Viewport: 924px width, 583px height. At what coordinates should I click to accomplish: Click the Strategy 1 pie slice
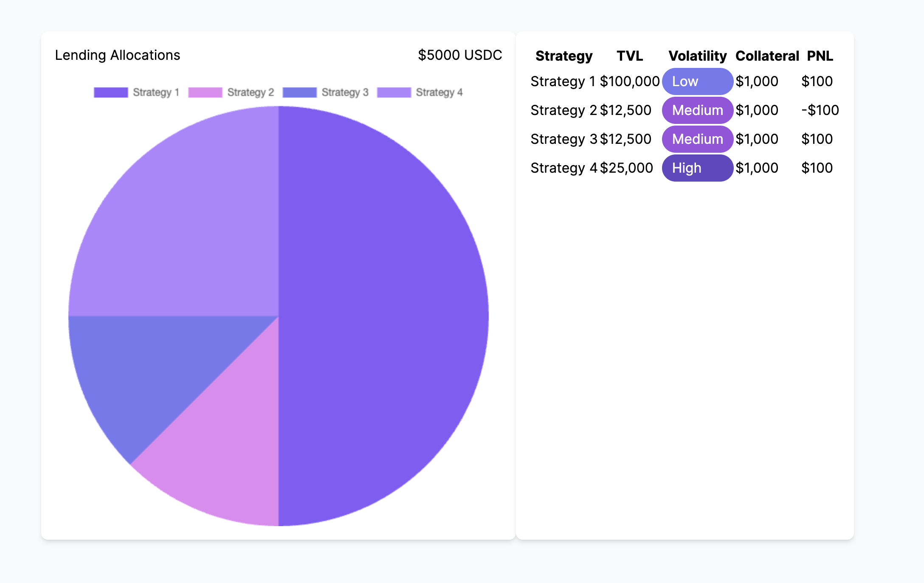[x=382, y=316]
